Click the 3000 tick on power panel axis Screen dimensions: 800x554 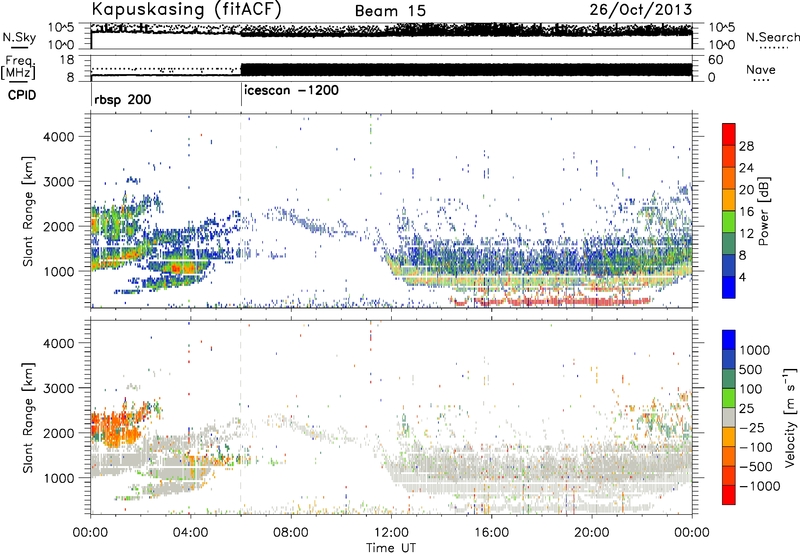pos(58,182)
